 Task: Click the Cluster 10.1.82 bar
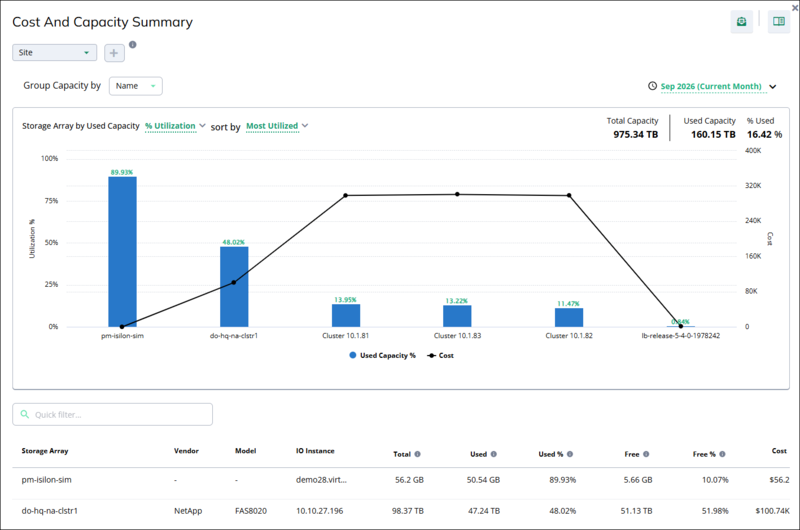(x=569, y=317)
